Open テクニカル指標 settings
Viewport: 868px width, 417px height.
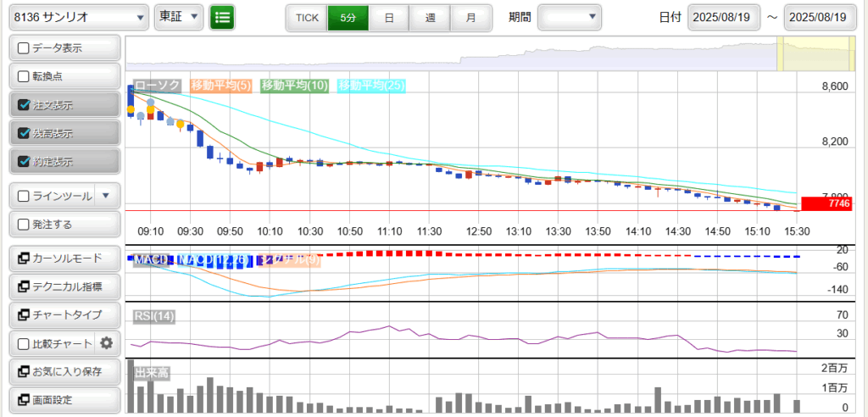point(64,286)
